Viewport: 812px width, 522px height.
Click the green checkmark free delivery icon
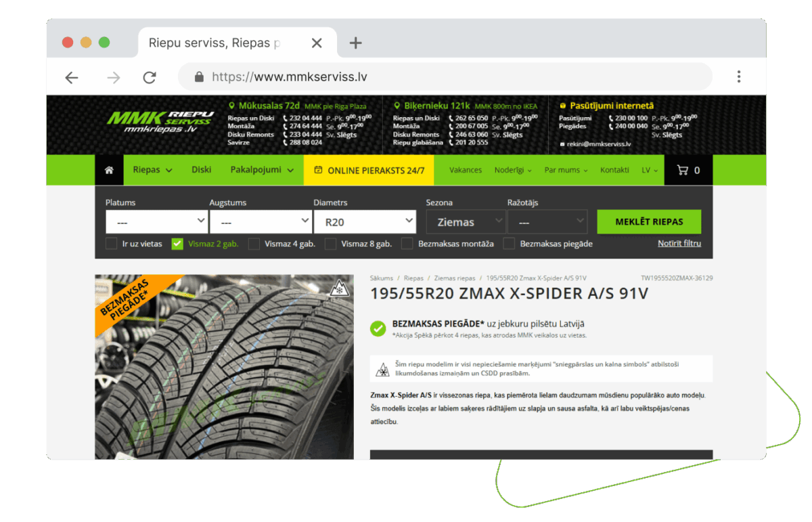point(378,328)
